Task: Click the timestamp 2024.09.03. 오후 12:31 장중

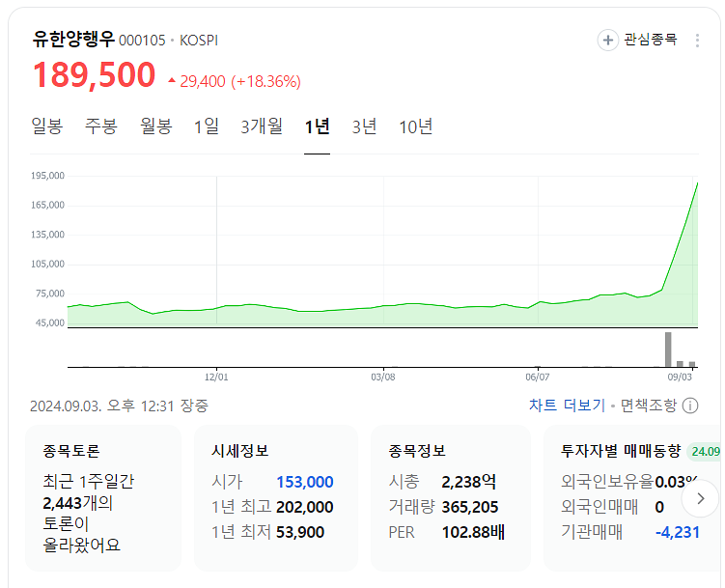Action: [120, 406]
